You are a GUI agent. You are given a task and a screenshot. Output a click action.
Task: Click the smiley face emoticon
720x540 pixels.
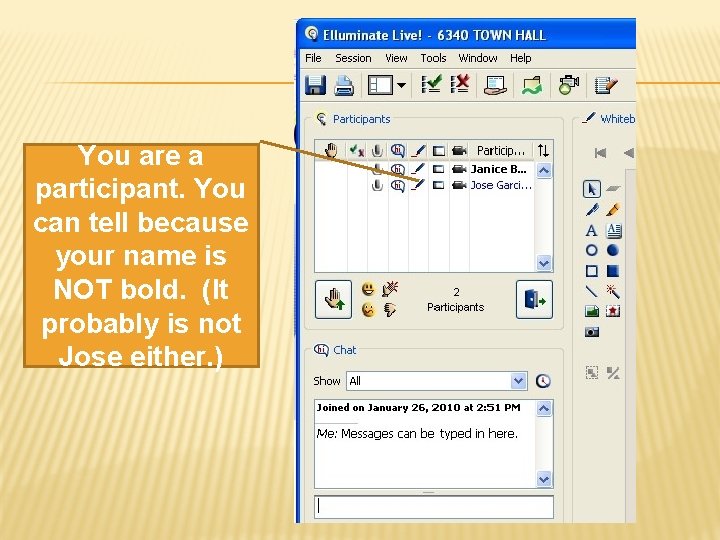click(x=368, y=289)
